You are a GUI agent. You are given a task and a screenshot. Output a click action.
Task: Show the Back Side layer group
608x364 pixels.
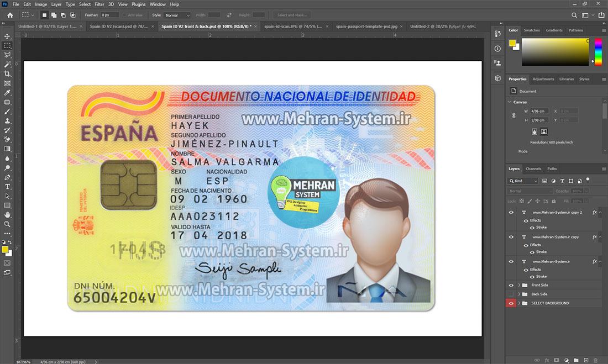[x=511, y=294]
